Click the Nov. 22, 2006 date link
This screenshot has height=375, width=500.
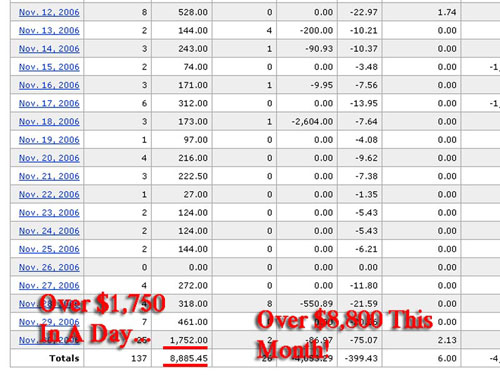(x=49, y=194)
